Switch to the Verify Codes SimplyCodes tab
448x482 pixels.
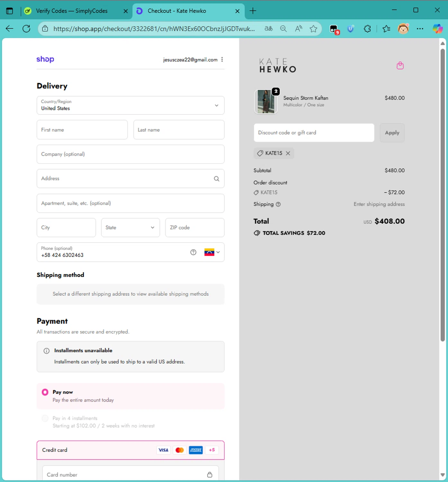[72, 11]
